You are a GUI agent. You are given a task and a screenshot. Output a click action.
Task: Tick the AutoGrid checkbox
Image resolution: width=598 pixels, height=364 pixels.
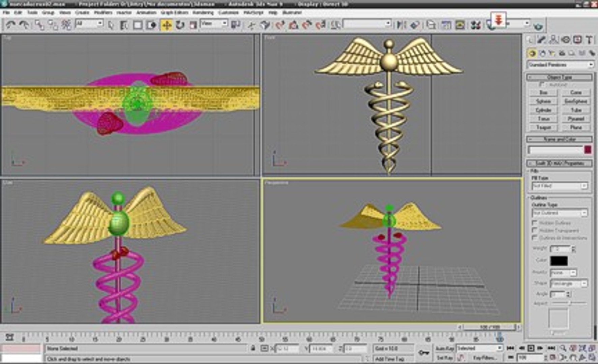(x=542, y=84)
